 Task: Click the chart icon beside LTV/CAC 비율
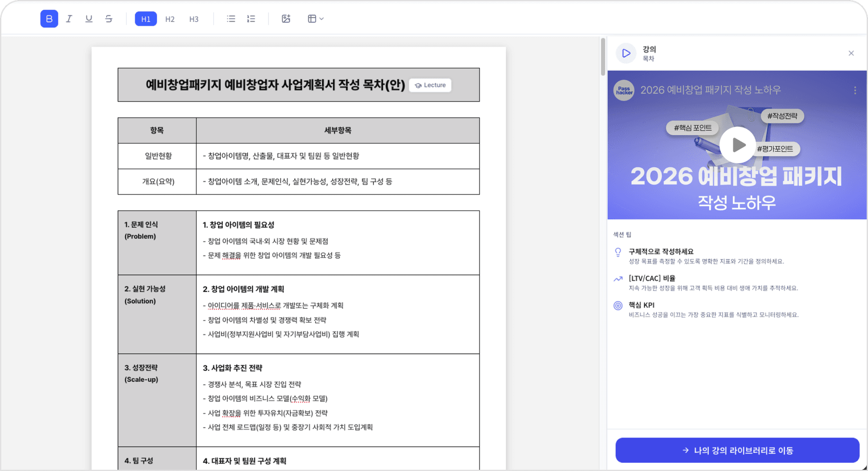tap(618, 279)
